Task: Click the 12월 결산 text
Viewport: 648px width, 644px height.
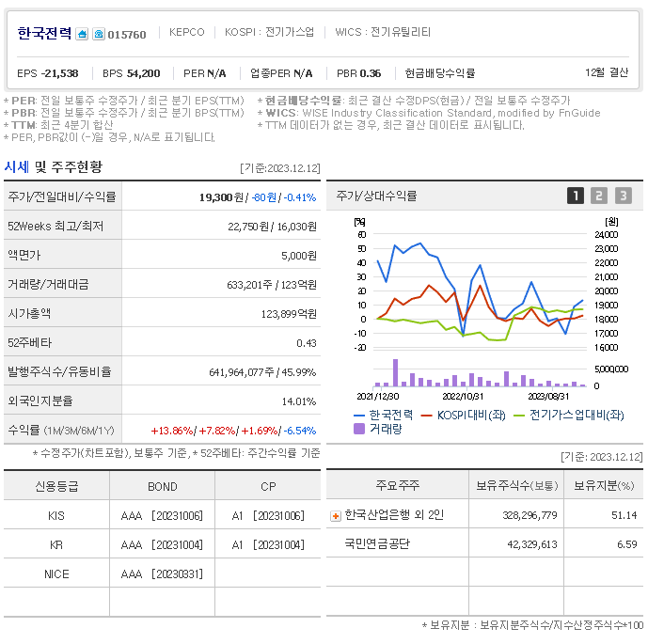Action: 607,72
